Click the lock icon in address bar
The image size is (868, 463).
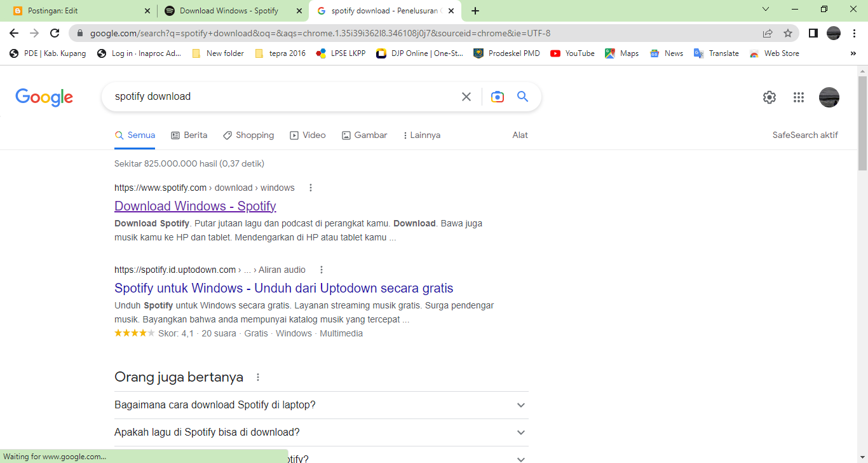click(x=80, y=33)
